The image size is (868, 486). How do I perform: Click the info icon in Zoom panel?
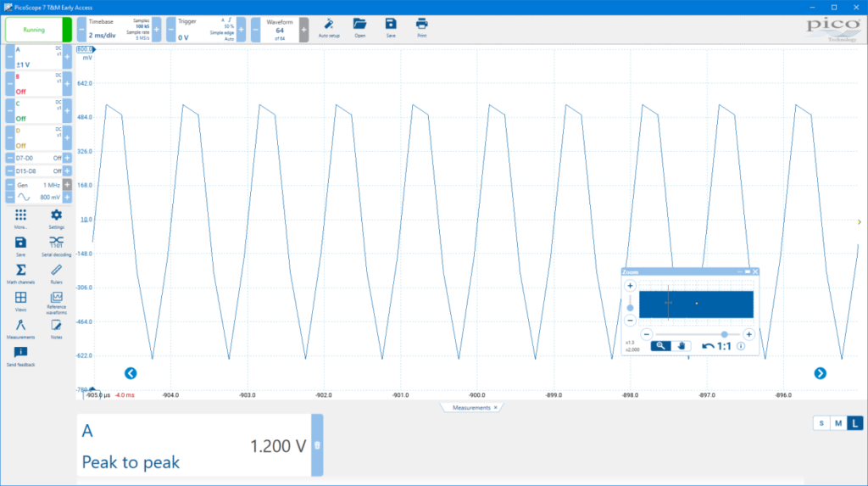point(741,346)
